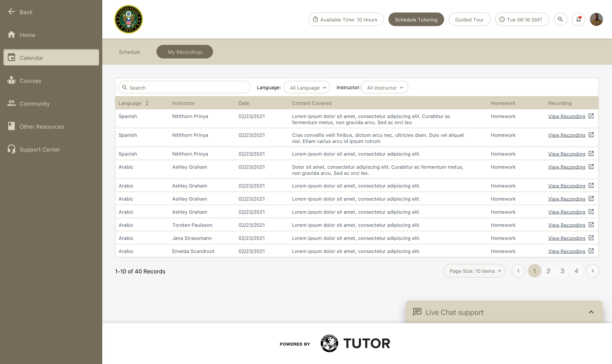Open external link icon for Jana Strassmann row

point(591,238)
